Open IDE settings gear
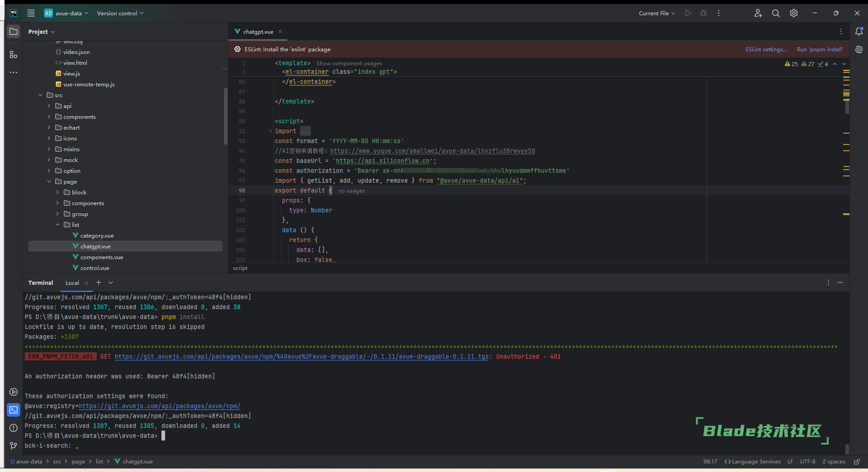This screenshot has width=868, height=472. (x=794, y=13)
